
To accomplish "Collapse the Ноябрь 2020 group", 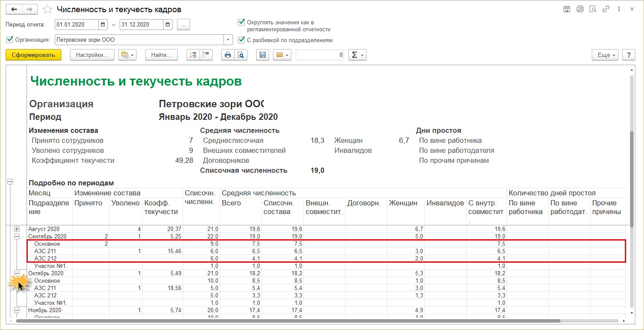I will 17,310.
